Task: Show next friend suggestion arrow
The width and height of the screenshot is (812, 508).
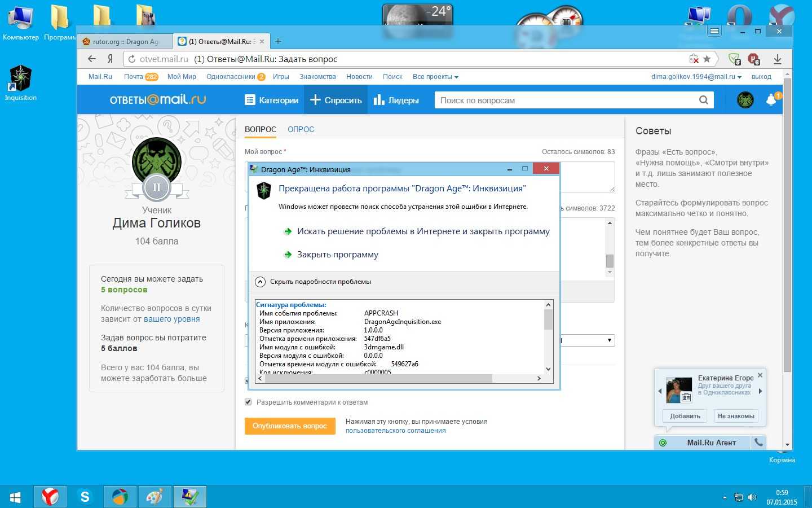Action: coord(760,391)
